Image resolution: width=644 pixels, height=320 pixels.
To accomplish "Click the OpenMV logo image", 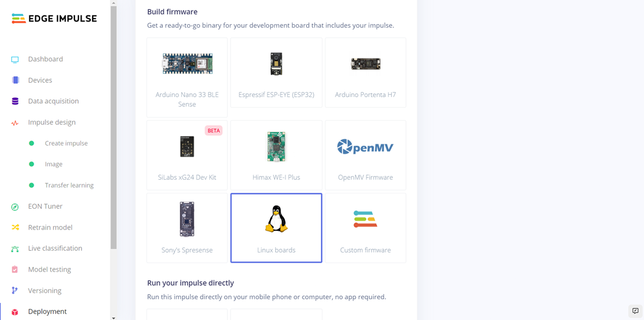I will click(x=365, y=147).
